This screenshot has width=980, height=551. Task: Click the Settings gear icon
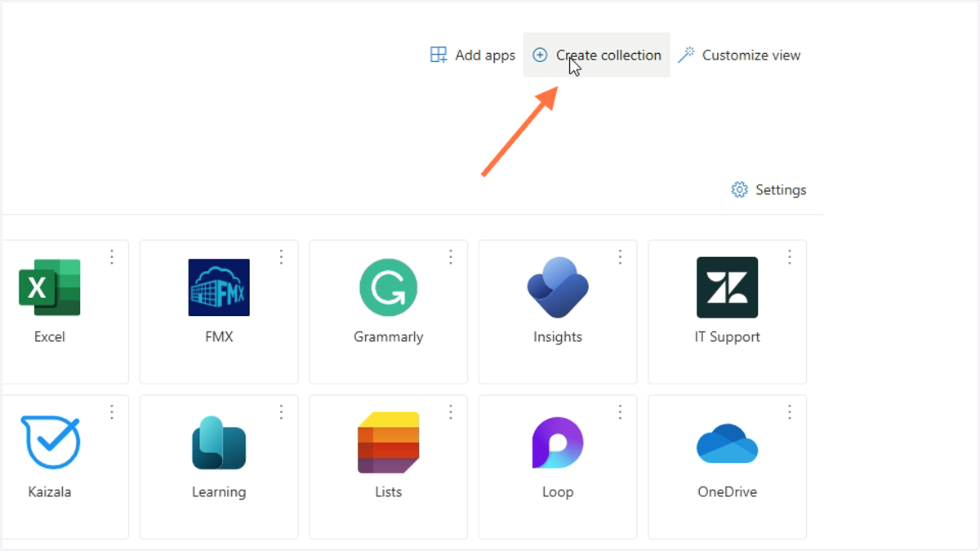(739, 189)
